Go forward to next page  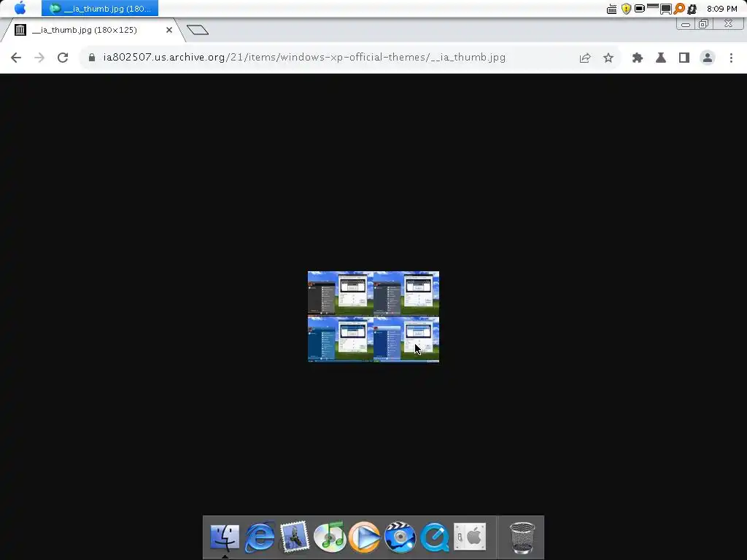coord(39,58)
